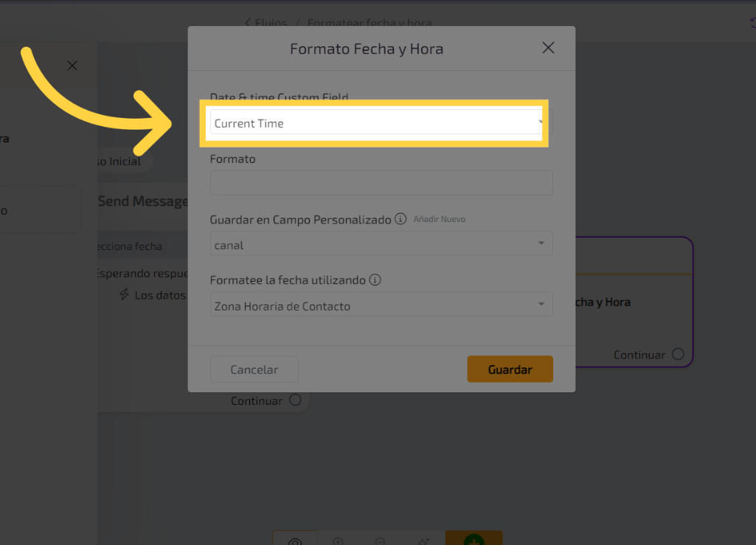This screenshot has height=545, width=756.
Task: Click the eye preview icon in bottom toolbar
Action: point(295,542)
